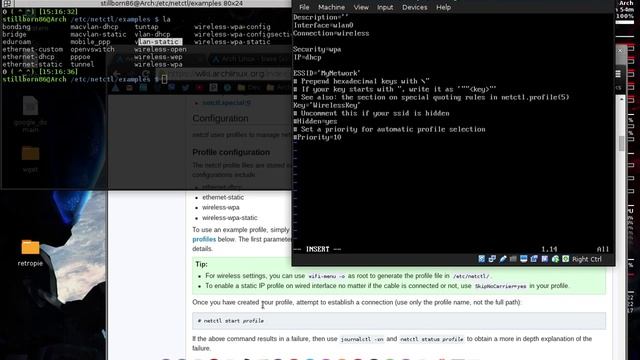The width and height of the screenshot is (640, 360).
Task: Click the browser page vertical scrollbar thumb
Action: (x=621, y=143)
